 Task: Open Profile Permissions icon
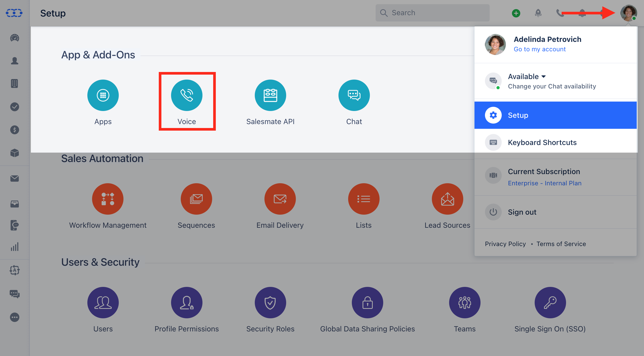[187, 303]
